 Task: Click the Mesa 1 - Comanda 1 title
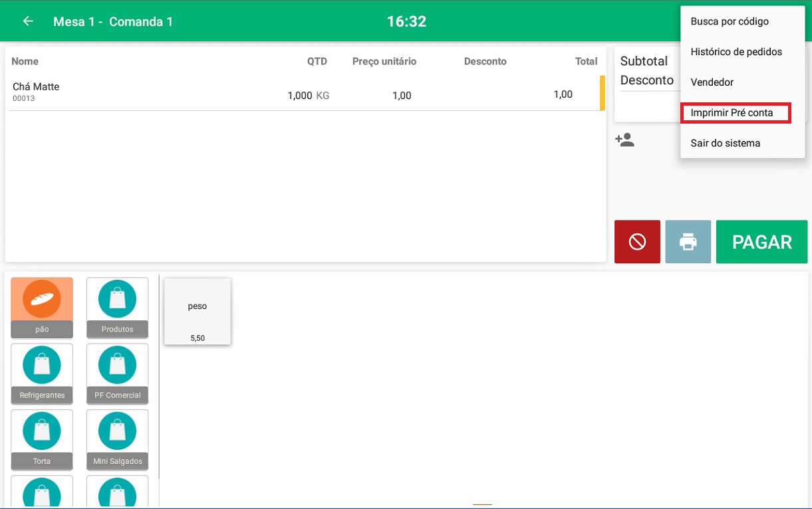(113, 21)
